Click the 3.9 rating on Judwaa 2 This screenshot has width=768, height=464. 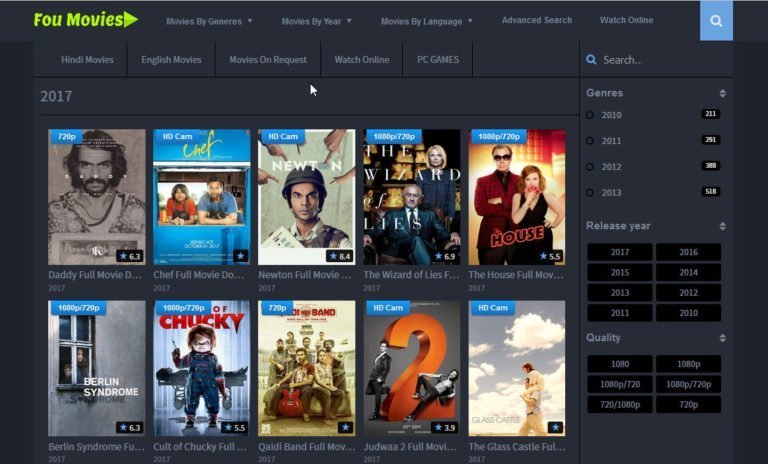(445, 427)
